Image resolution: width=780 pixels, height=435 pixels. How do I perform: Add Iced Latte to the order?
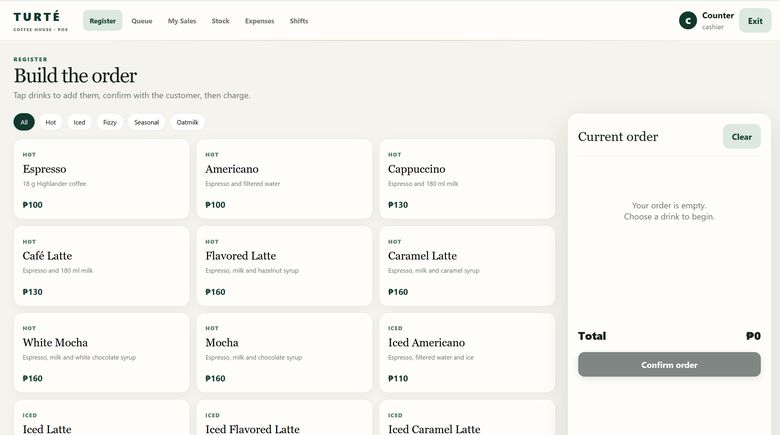click(101, 418)
